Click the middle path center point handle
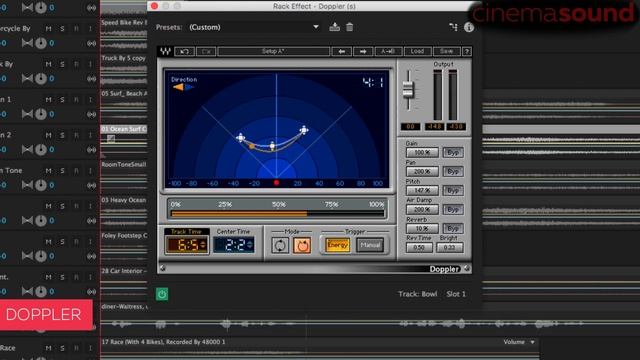 pos(272,145)
